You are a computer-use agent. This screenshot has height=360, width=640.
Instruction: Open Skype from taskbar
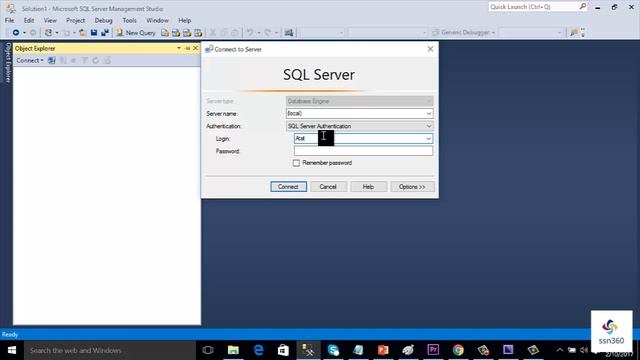333,350
